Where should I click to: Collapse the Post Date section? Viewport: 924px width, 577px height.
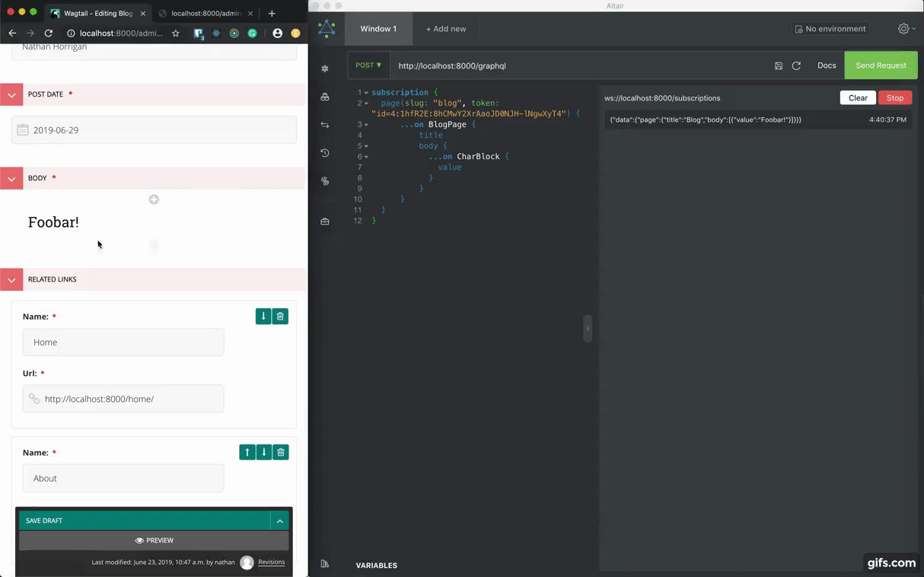click(x=11, y=94)
